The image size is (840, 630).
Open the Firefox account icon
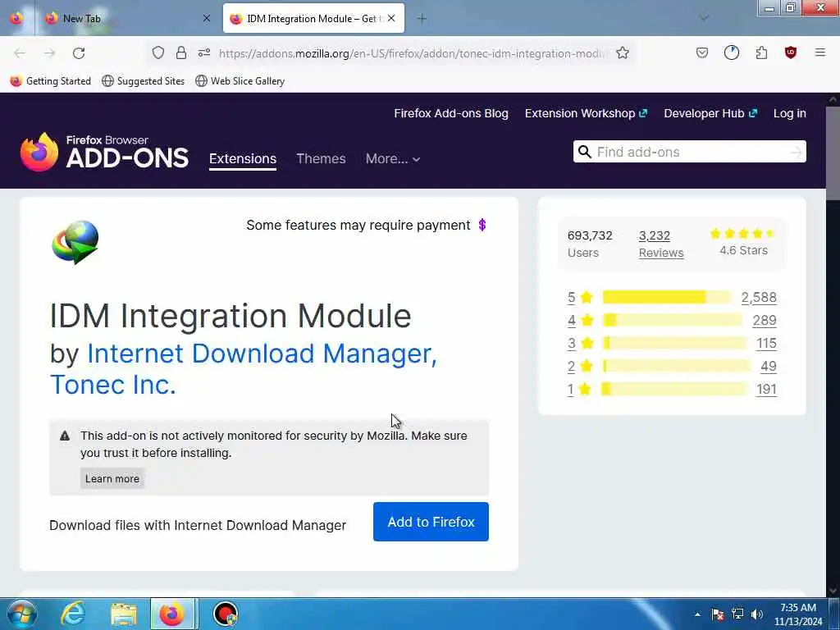click(x=731, y=52)
